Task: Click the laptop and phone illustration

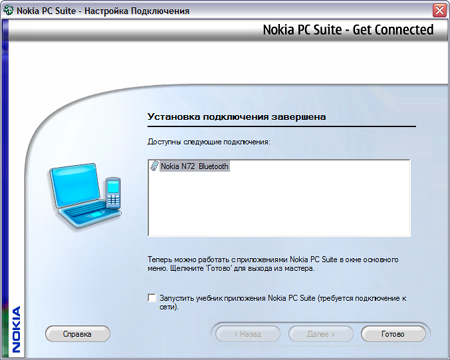Action: tap(85, 196)
